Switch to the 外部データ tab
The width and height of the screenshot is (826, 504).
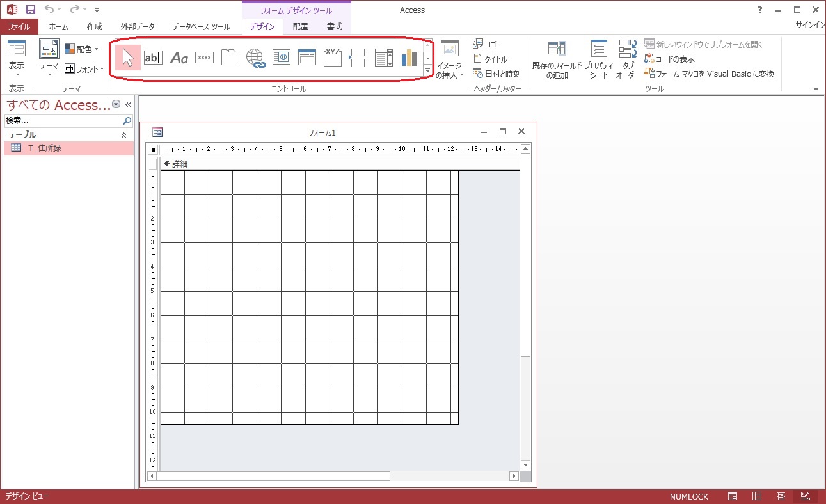pos(138,27)
